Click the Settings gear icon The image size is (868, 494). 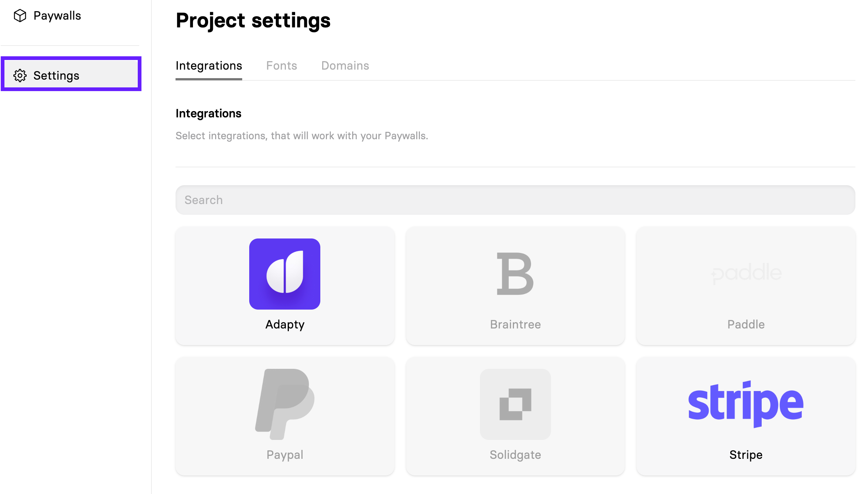pos(20,76)
